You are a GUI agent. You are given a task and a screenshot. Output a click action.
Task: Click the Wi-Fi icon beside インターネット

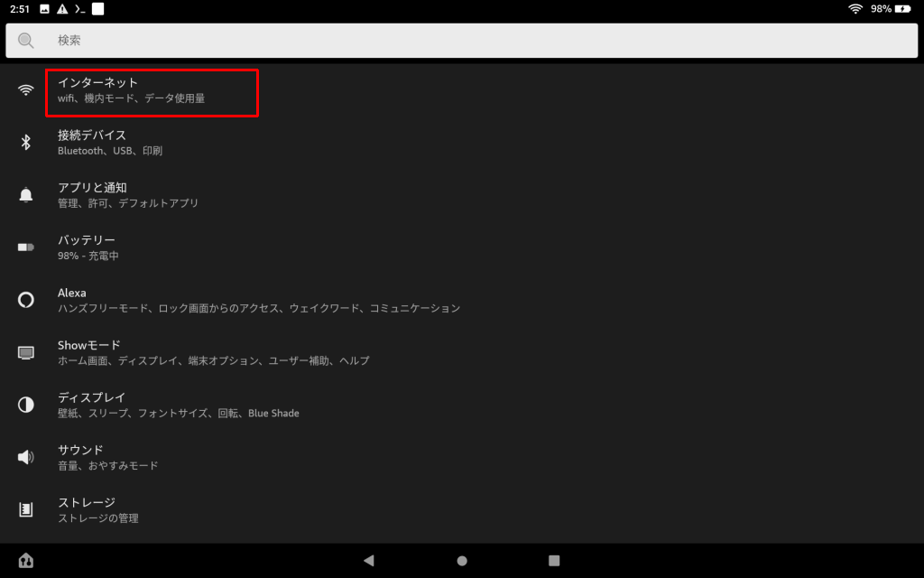[x=25, y=89]
